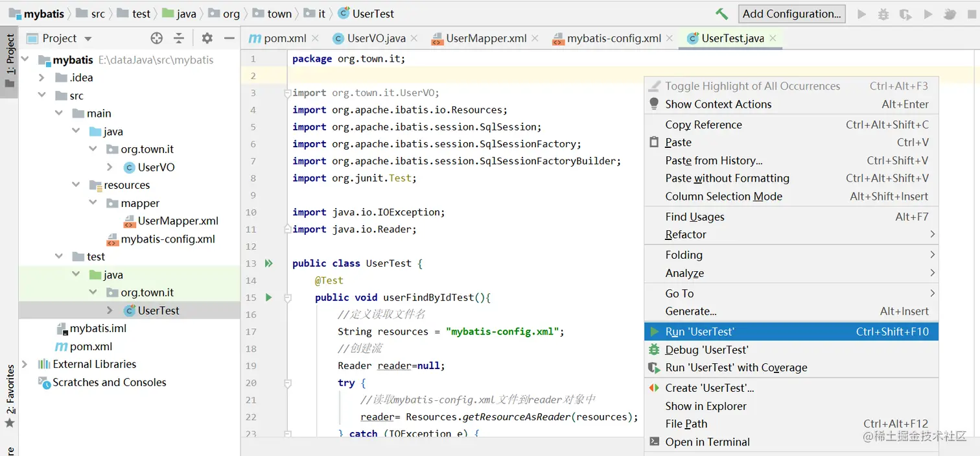980x456 pixels.
Task: Choose Run 'UserTest' from context menu
Action: tap(791, 331)
